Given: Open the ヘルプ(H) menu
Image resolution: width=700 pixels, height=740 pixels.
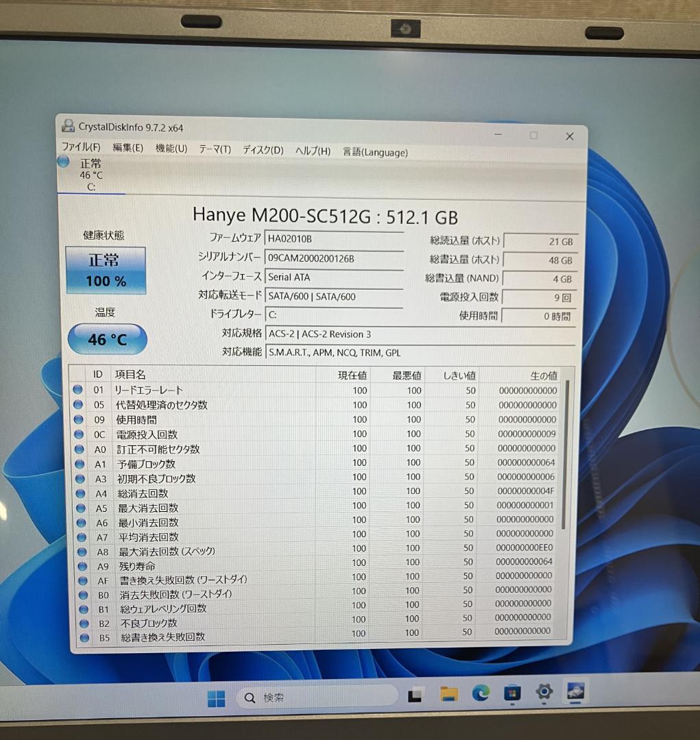Looking at the screenshot, I should point(312,151).
